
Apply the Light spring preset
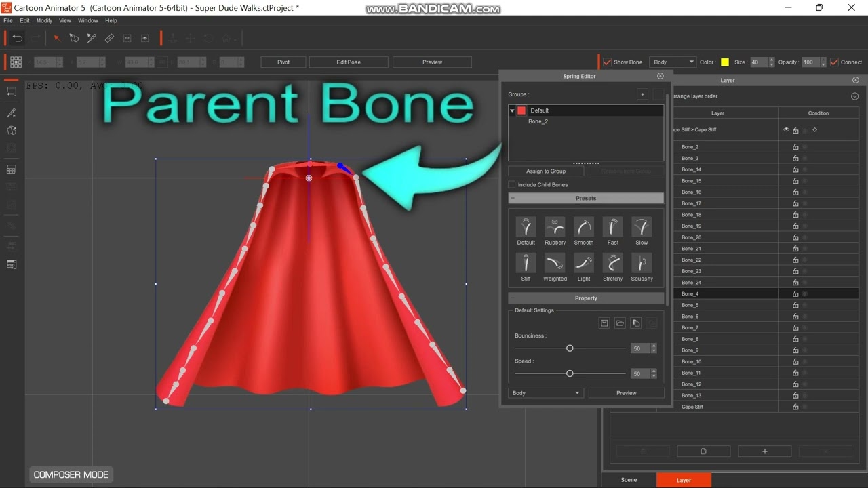pos(584,263)
